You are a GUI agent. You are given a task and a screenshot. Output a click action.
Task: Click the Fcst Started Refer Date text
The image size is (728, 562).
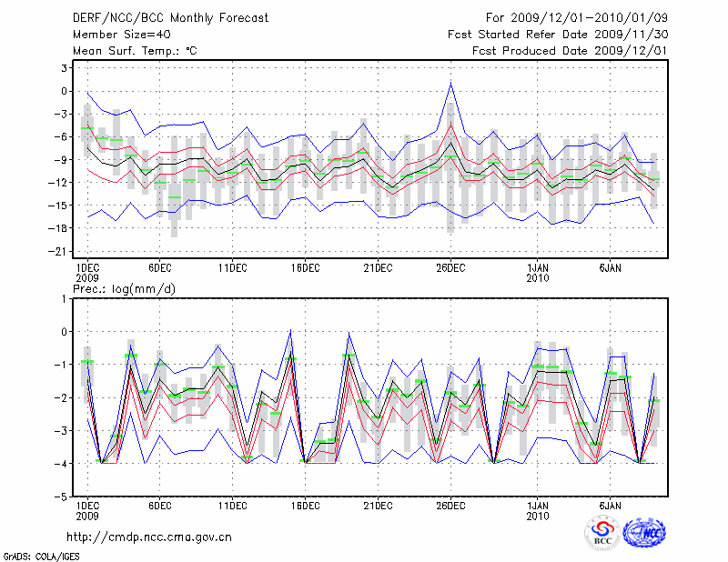tap(558, 35)
